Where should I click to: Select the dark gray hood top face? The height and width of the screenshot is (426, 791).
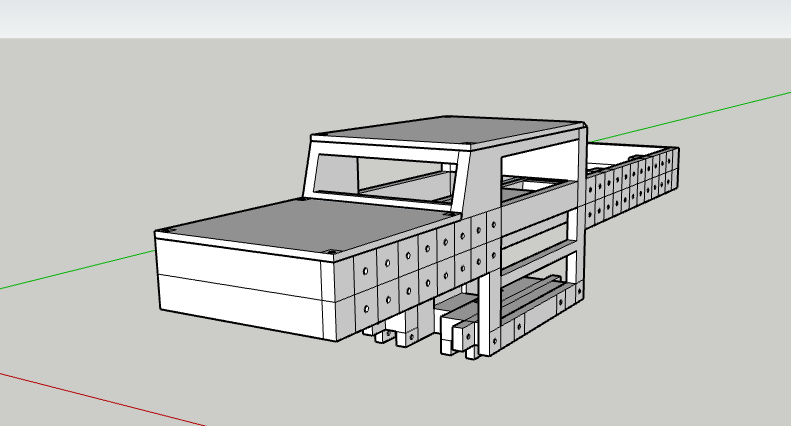click(308, 224)
